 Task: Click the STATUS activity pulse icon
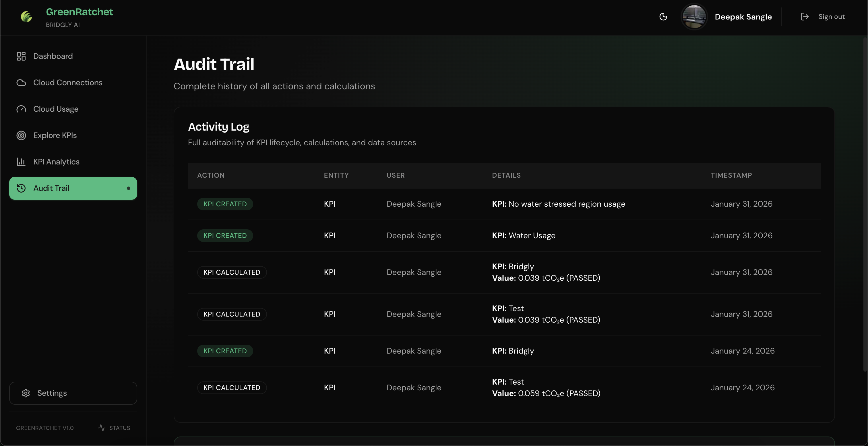click(102, 428)
